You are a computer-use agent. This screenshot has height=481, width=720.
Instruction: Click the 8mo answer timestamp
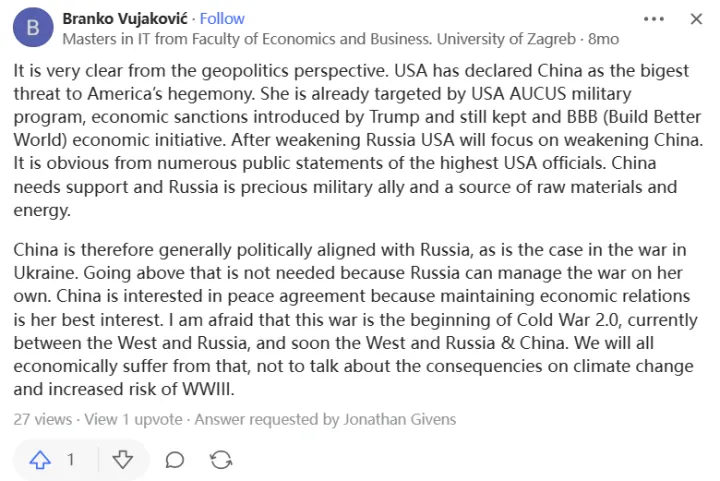coord(603,39)
